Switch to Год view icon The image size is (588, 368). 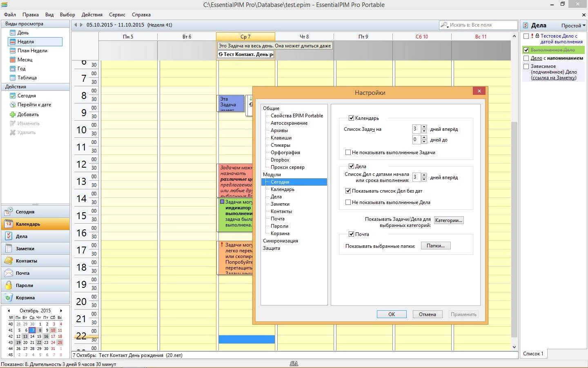coord(12,69)
